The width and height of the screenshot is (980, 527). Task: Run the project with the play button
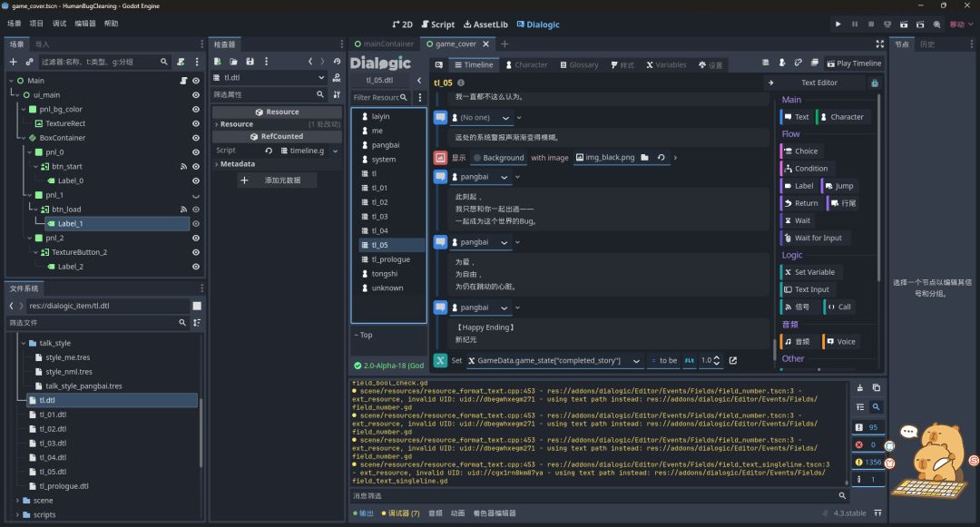838,24
